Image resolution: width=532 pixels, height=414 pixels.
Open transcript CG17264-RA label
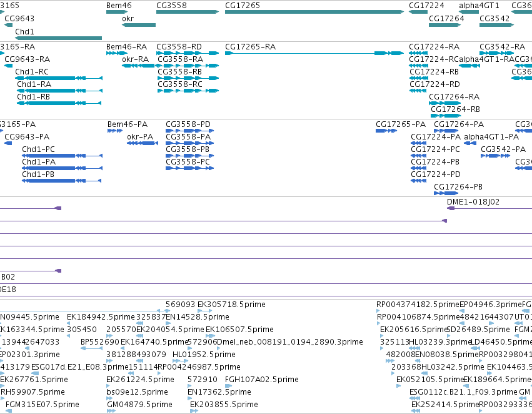454,97
